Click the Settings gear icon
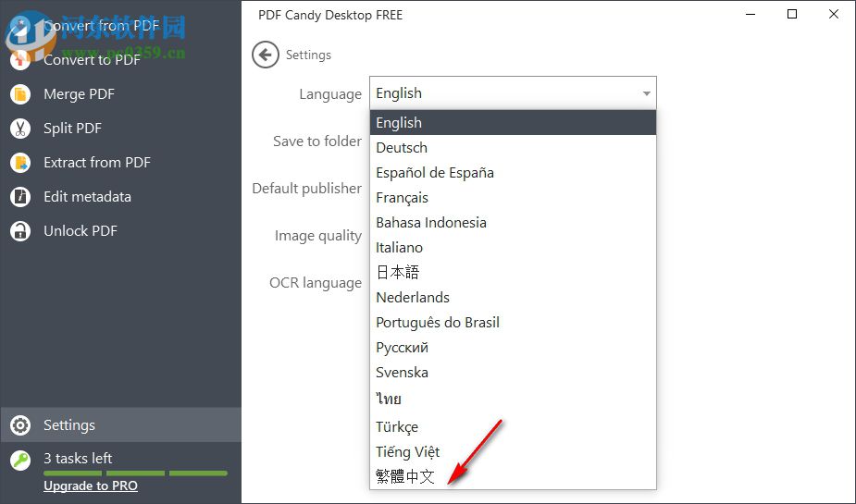The height and width of the screenshot is (504, 856). pos(20,424)
